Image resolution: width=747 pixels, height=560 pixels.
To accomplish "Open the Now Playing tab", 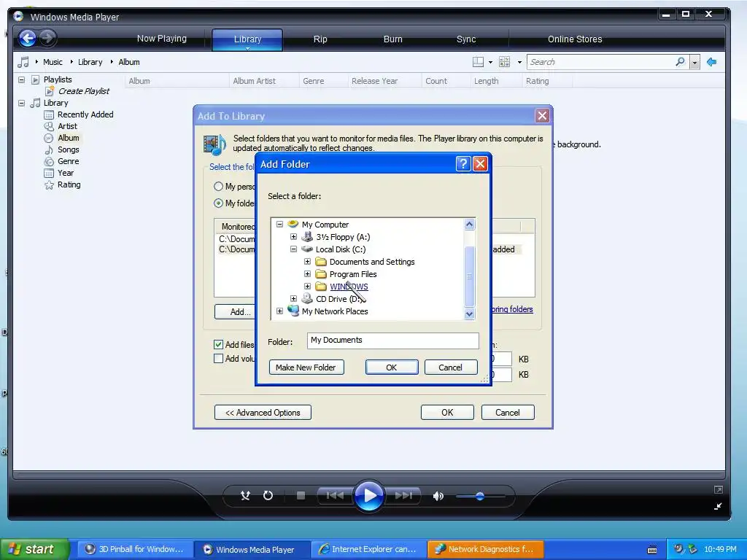I will (x=161, y=39).
